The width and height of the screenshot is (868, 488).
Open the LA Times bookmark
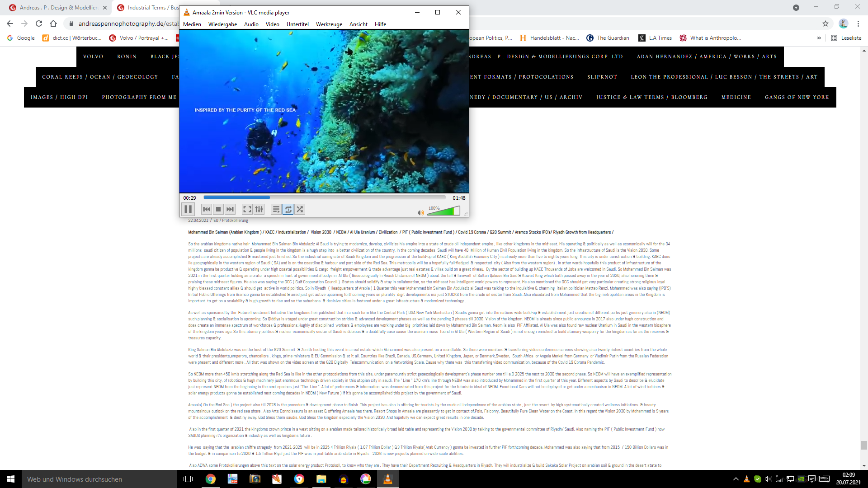655,38
